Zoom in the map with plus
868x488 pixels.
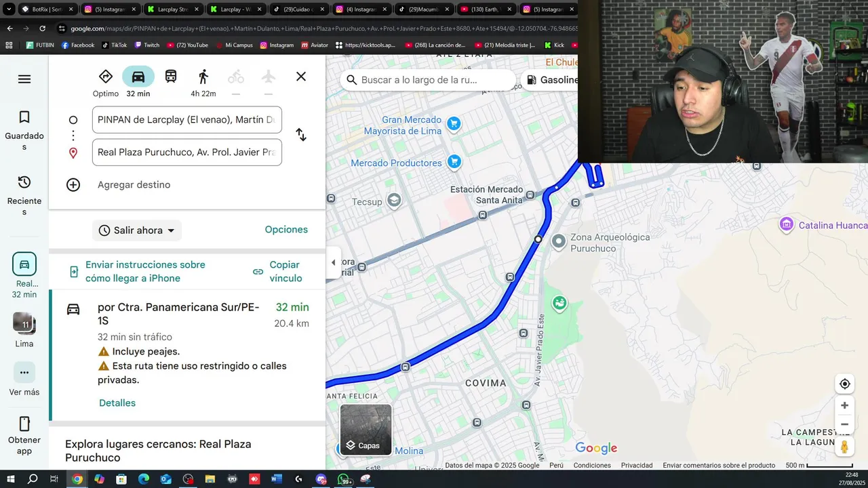pyautogui.click(x=844, y=405)
